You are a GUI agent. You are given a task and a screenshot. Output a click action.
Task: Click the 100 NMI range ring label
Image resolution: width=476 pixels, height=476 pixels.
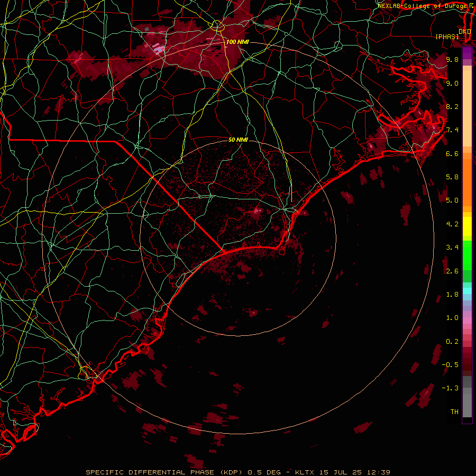(x=237, y=42)
